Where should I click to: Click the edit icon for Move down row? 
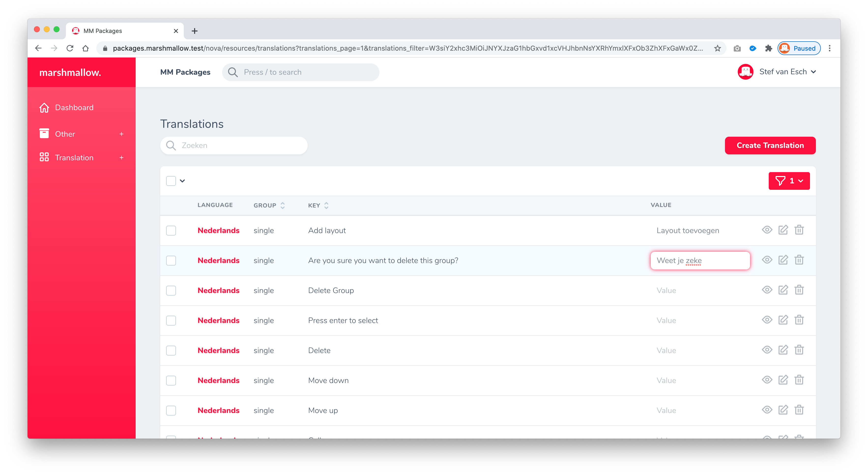pos(783,380)
